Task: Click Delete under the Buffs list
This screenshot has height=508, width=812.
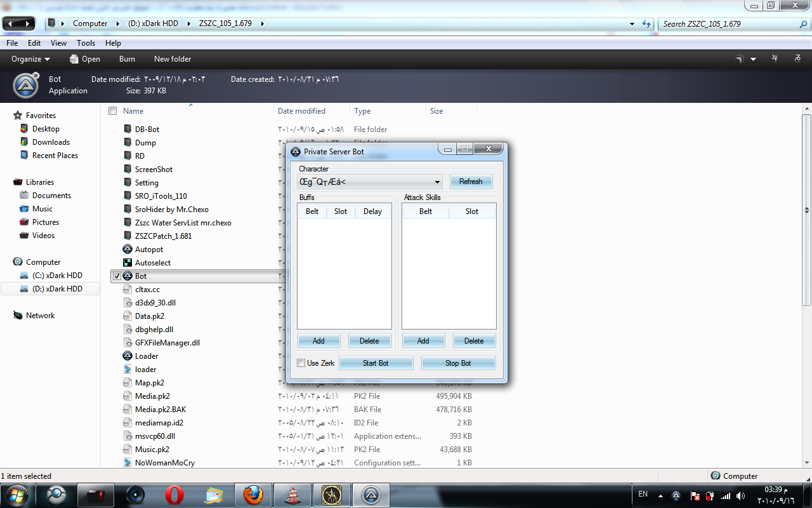Action: [x=369, y=341]
